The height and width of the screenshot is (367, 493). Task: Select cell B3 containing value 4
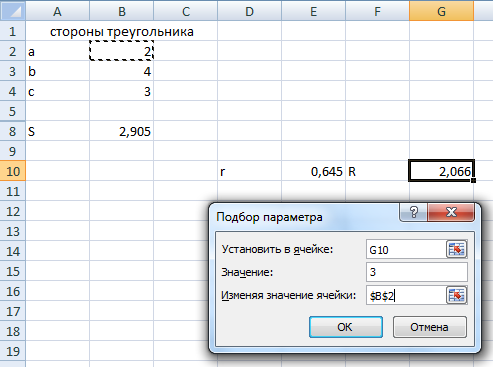pos(122,71)
